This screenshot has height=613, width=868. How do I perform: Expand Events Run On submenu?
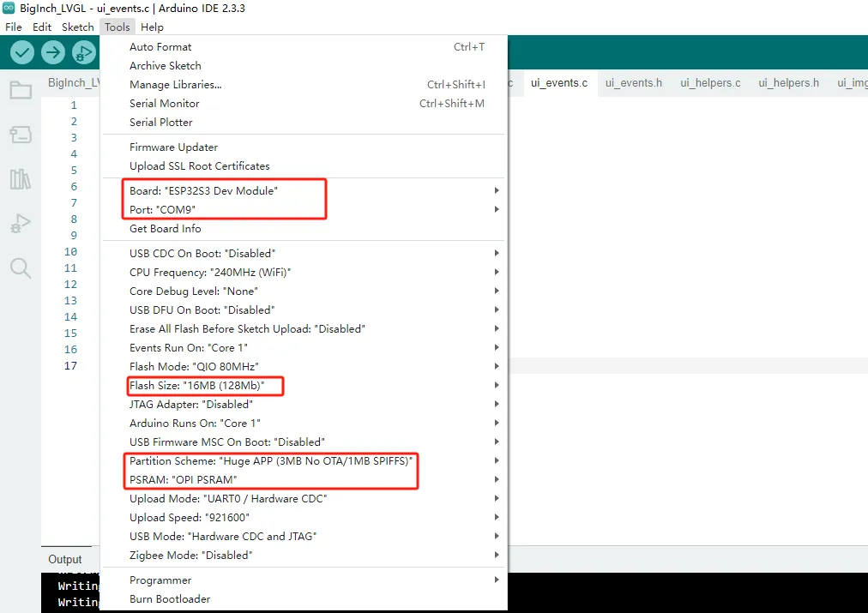[304, 347]
